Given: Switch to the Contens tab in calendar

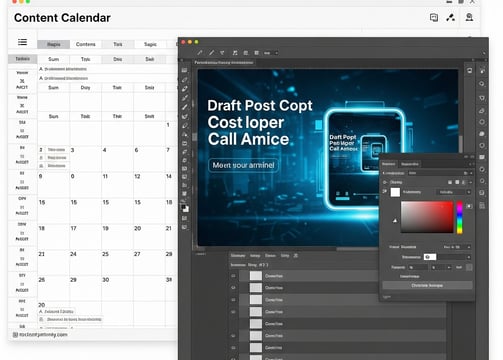Looking at the screenshot, I should (x=86, y=44).
